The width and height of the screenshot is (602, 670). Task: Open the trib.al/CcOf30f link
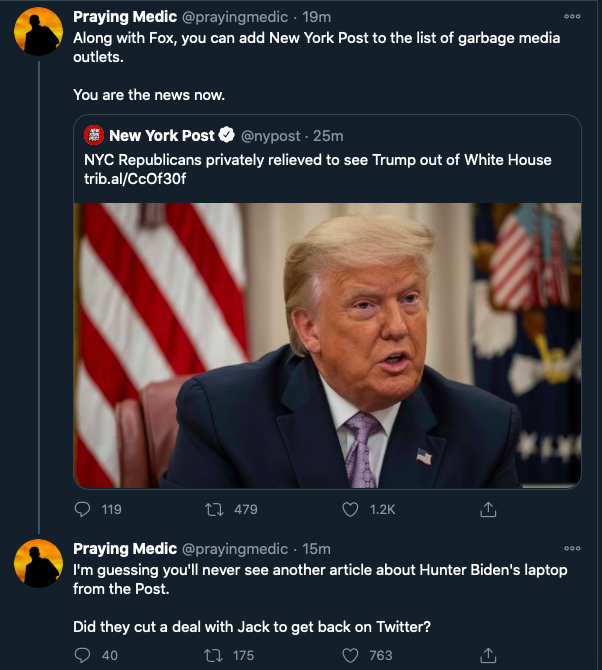[x=120, y=178]
